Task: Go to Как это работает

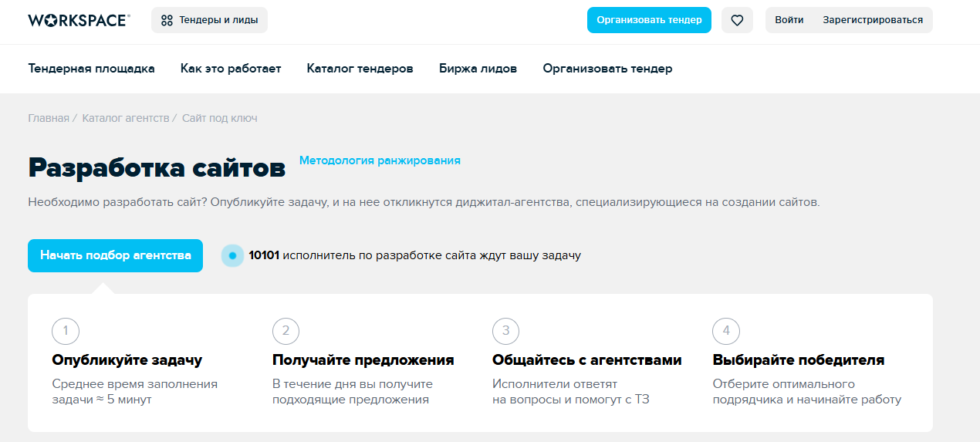Action: [x=231, y=69]
